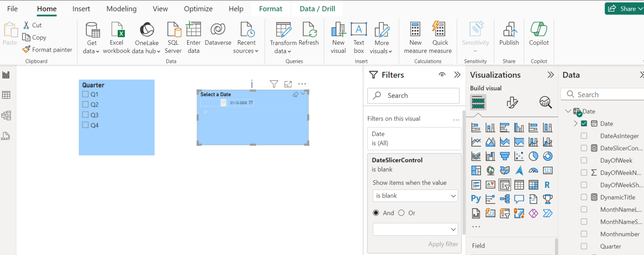Select the Decomposition tree visualization icon
Screen dimensions: 644x255
[x=505, y=199]
